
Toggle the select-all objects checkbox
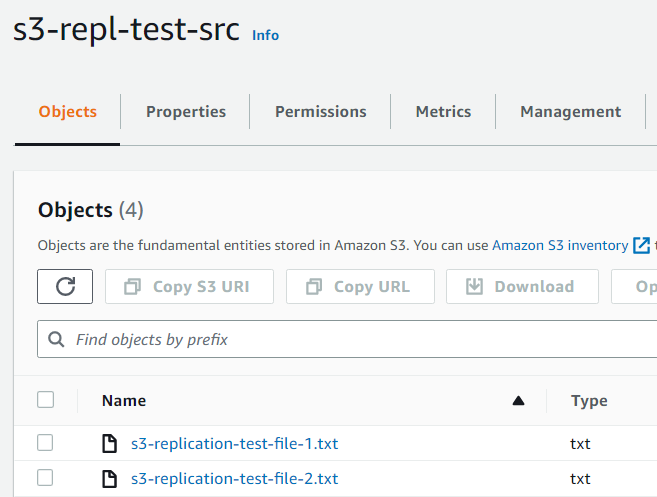coord(45,400)
